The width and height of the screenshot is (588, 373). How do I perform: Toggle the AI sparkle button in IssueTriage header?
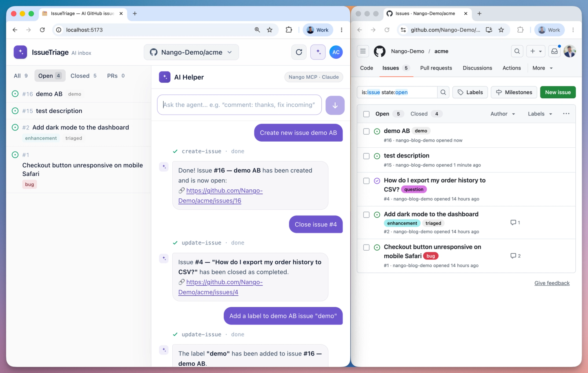[x=318, y=52]
